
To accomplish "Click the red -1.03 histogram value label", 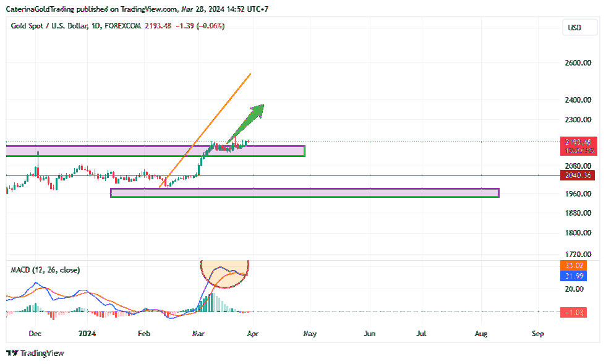I will pyautogui.click(x=574, y=312).
